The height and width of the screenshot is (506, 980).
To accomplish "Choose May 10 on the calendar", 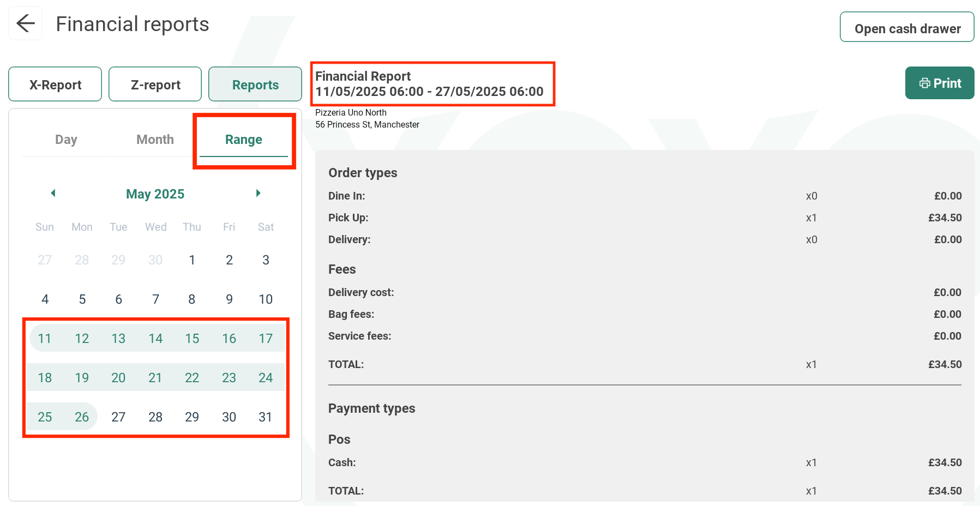I will tap(266, 299).
